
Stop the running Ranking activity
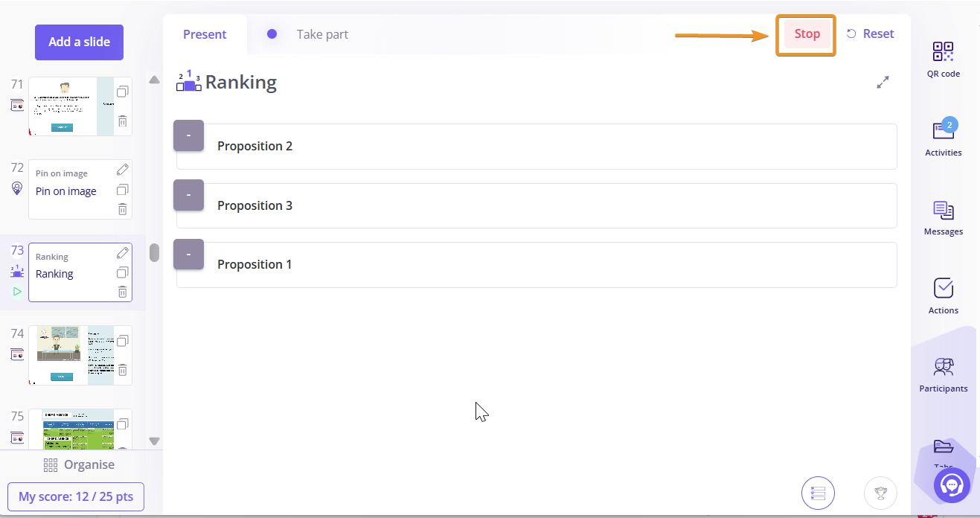click(x=807, y=34)
